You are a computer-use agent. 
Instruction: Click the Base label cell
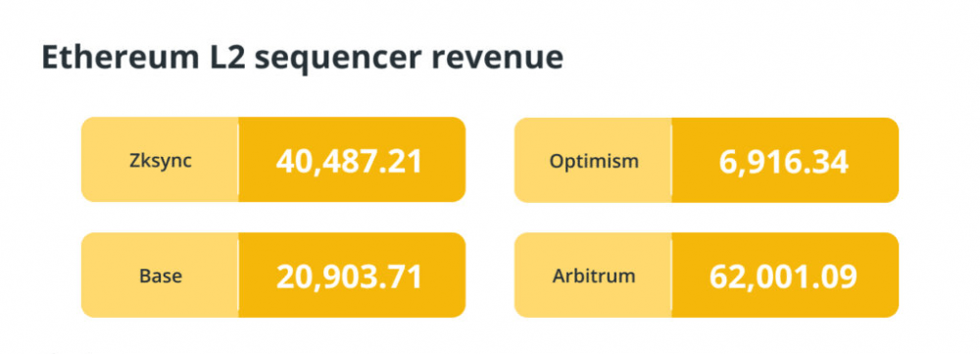tap(160, 275)
